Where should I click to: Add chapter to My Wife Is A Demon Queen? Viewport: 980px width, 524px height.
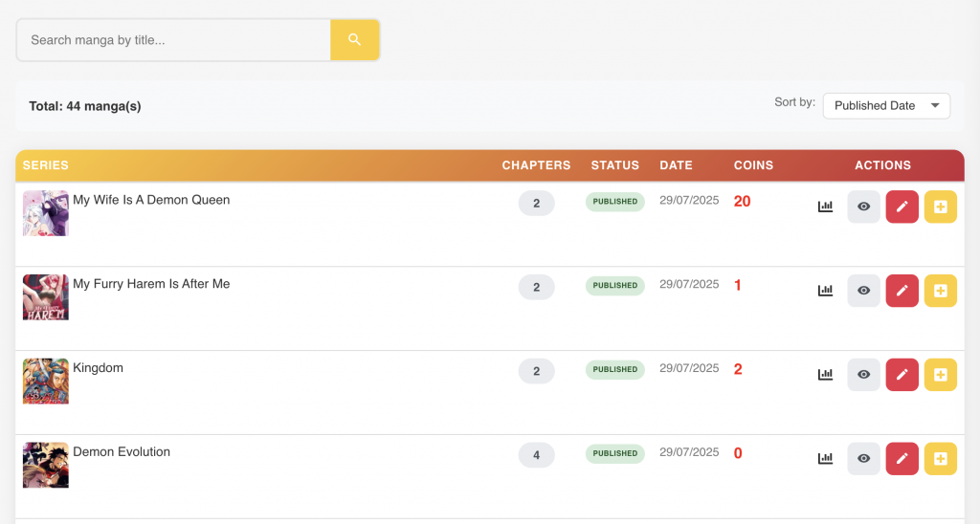click(x=940, y=207)
